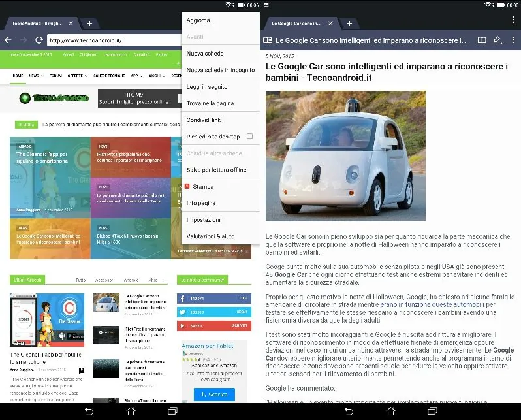521x420 pixels.
Task: Choose Nuova scheda menu entry
Action: click(x=221, y=53)
